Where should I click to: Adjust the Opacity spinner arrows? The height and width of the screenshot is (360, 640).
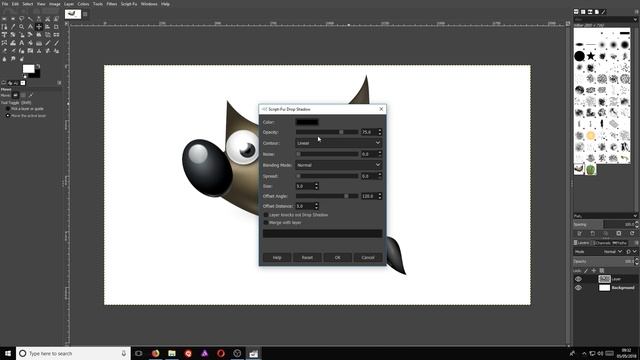pos(380,132)
